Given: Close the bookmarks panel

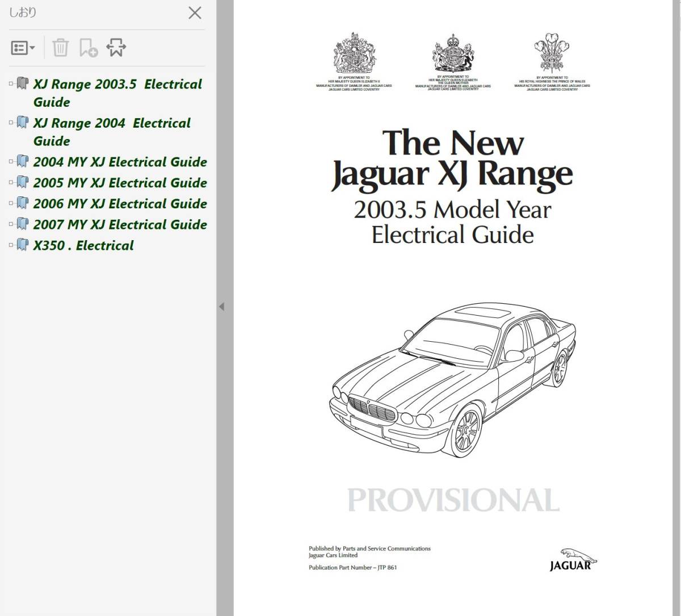Looking at the screenshot, I should [195, 12].
